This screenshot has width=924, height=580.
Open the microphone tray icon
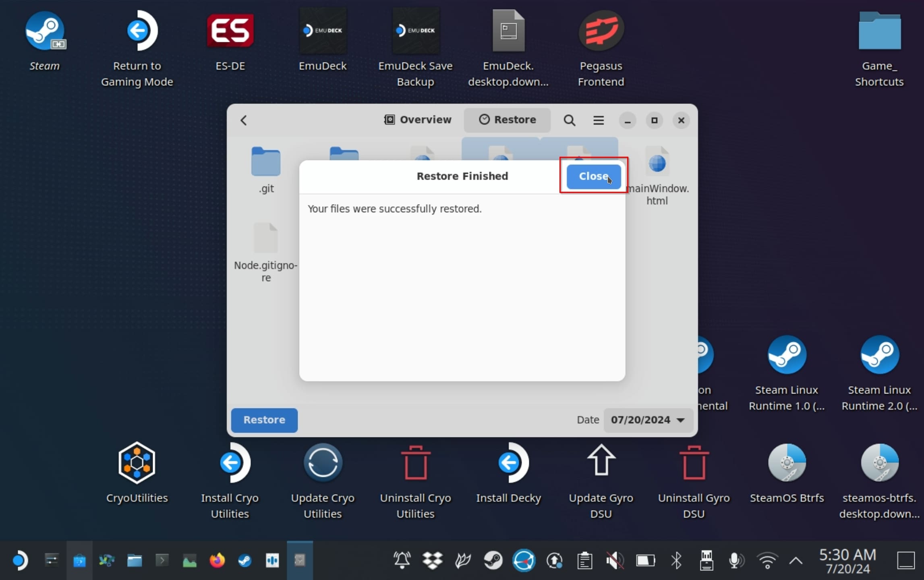point(737,560)
